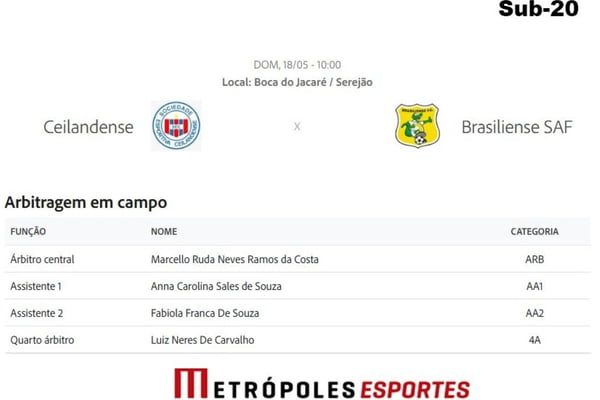
Task: Click the Metrópoles red M logo
Action: (x=191, y=383)
